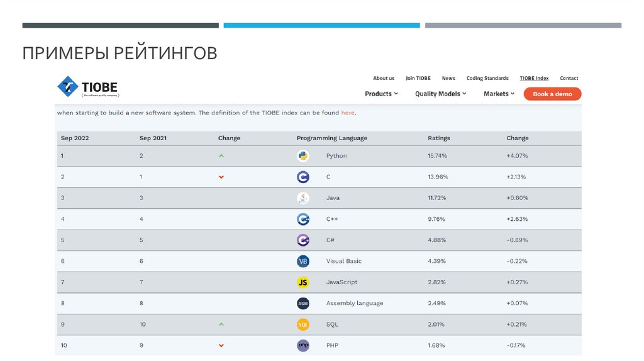Viewport: 644px width, 361px height.
Task: Click the PHP language icon
Action: click(303, 345)
